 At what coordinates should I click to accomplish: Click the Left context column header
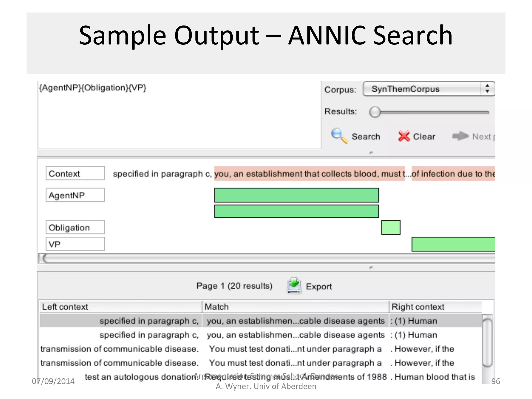click(120, 307)
